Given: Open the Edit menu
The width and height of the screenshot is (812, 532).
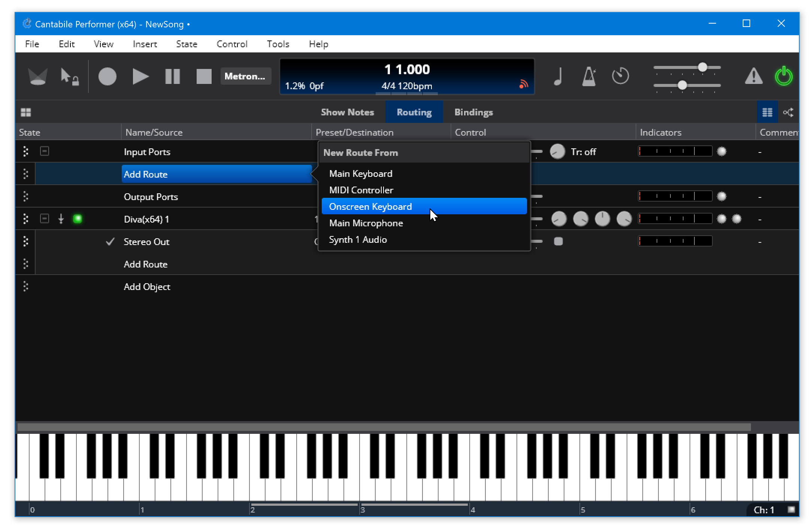Looking at the screenshot, I should (67, 44).
